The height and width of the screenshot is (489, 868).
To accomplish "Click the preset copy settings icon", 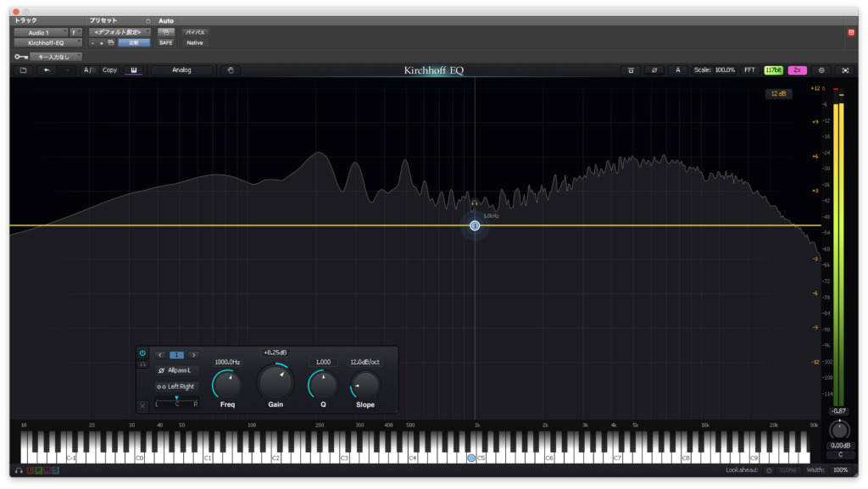I will [x=111, y=42].
